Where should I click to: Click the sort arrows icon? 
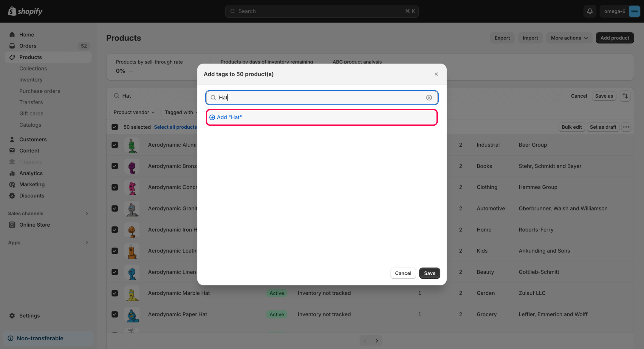[625, 96]
